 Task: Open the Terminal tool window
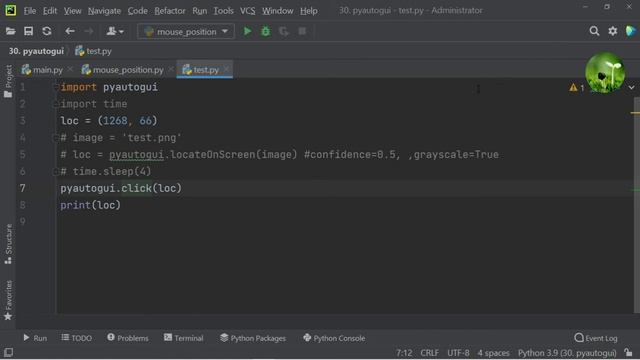click(x=184, y=338)
